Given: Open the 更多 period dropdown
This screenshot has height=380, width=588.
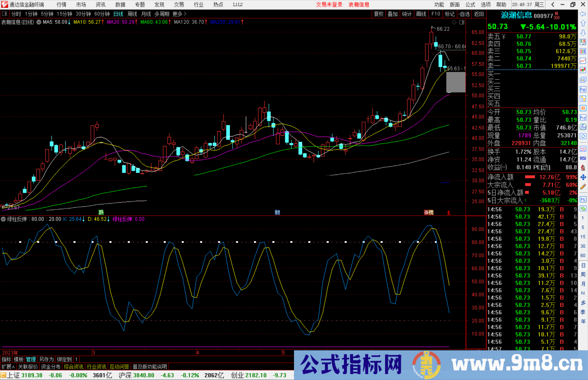Looking at the screenshot, I should [177, 14].
